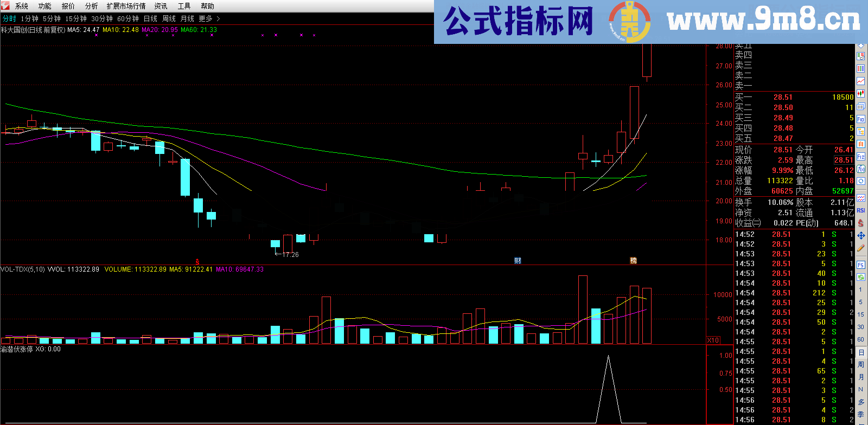
Task: Click the boxed 最高 value 28.51
Action: tap(844, 160)
